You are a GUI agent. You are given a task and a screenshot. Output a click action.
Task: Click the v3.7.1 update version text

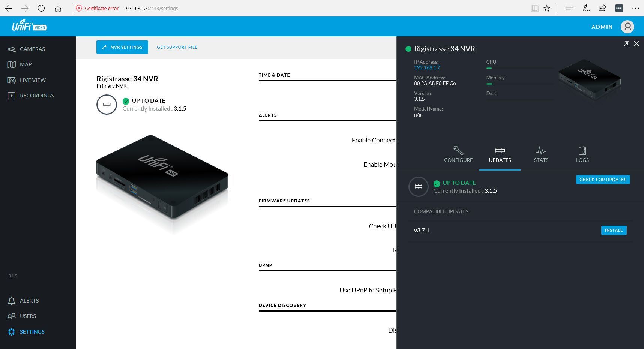click(422, 231)
